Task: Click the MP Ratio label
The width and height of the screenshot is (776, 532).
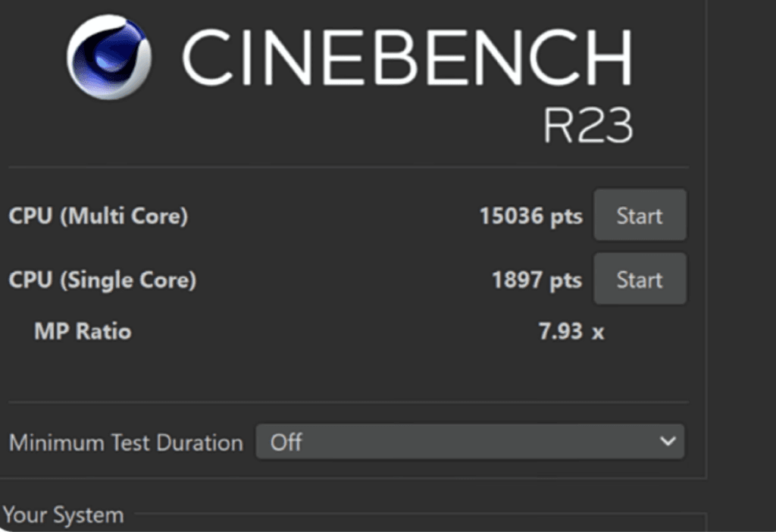Action: coord(83,331)
